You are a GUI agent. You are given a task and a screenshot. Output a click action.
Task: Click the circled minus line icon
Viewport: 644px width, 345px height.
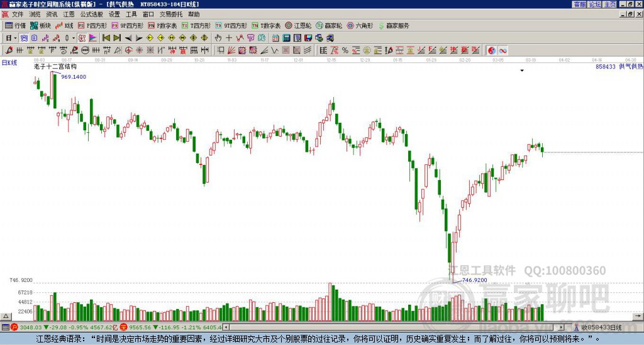[85, 50]
